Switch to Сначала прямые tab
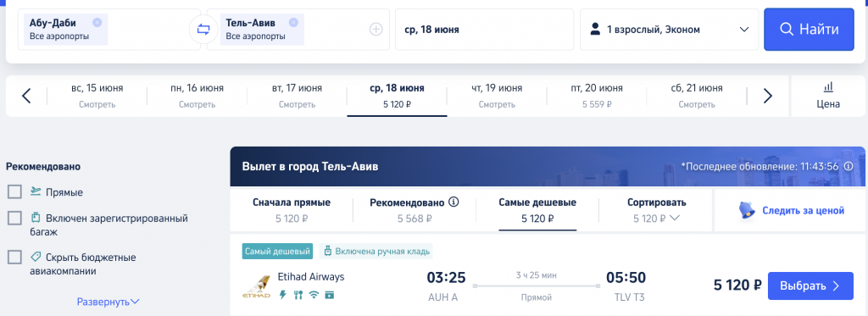 click(292, 210)
